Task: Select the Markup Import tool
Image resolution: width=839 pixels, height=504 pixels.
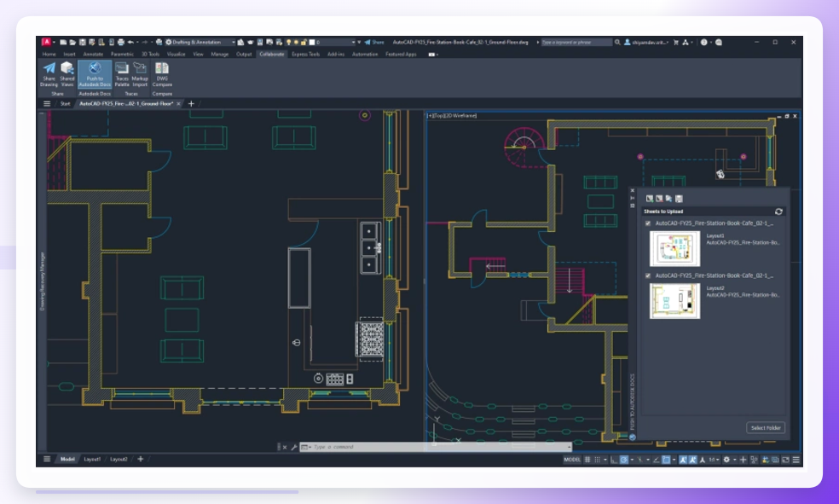Action: pyautogui.click(x=140, y=74)
